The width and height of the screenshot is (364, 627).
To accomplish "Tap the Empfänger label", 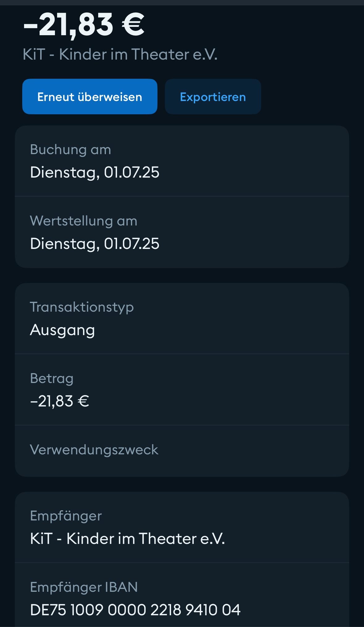I will (x=66, y=516).
